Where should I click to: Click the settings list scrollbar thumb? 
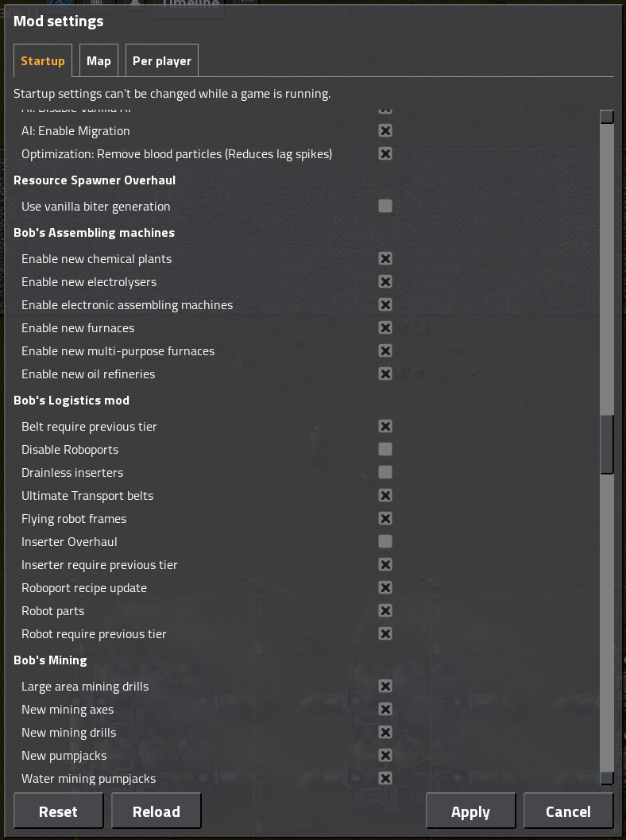pyautogui.click(x=607, y=444)
